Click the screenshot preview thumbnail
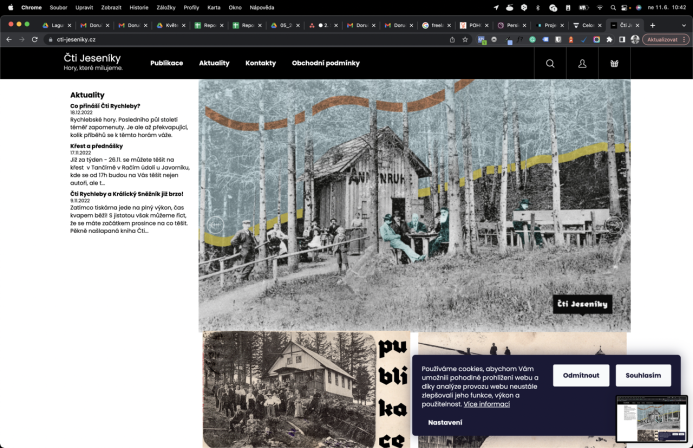Screen dimensions: 693x448 coord(652,419)
